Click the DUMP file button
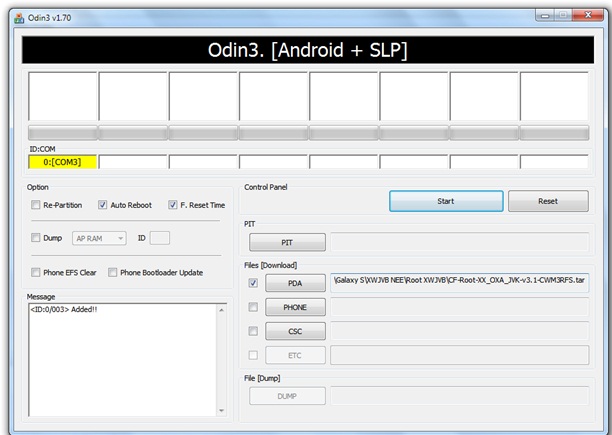Viewport: 612px width, 435px height. (x=287, y=396)
